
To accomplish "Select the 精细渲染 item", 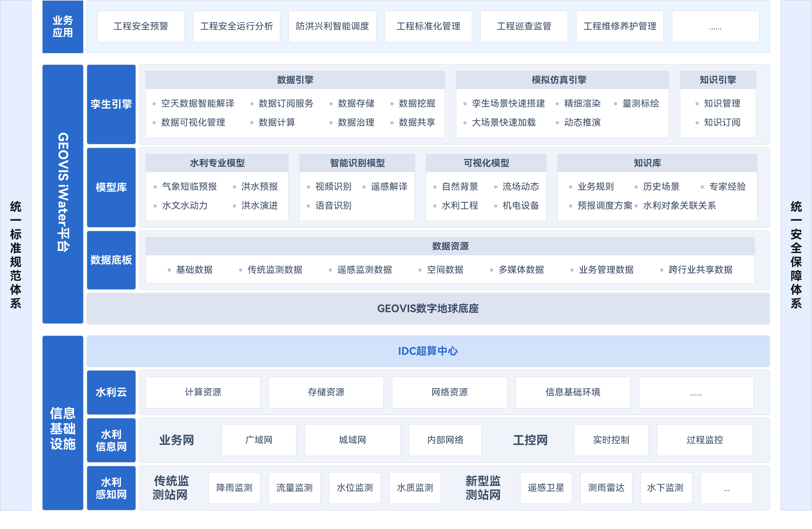I will click(x=582, y=103).
